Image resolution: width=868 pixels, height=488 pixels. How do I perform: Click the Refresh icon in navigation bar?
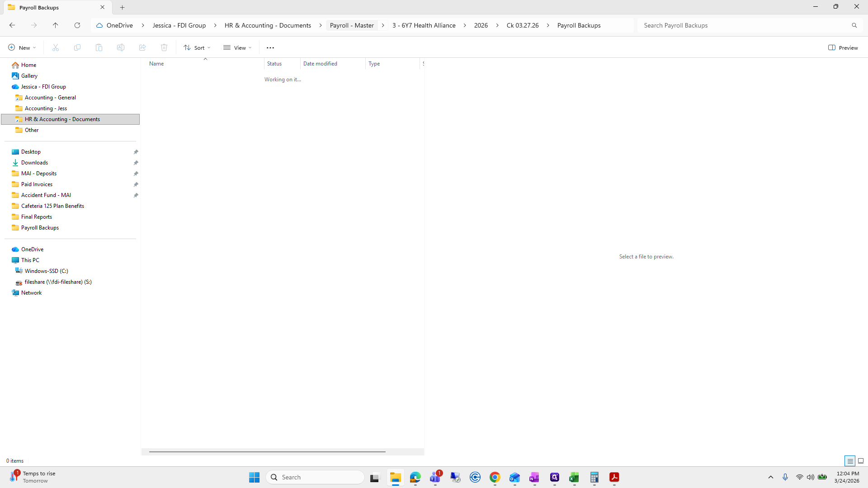tap(77, 25)
